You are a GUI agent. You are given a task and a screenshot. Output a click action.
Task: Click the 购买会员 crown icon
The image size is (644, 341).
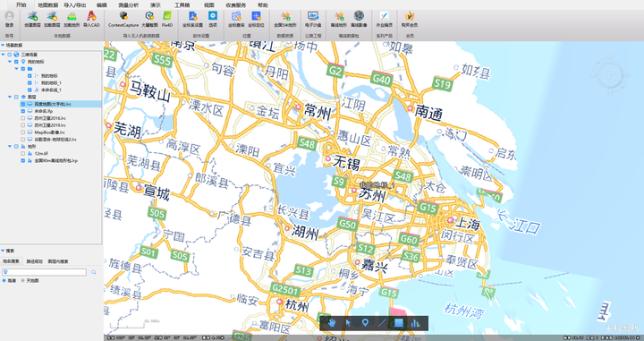click(x=410, y=16)
